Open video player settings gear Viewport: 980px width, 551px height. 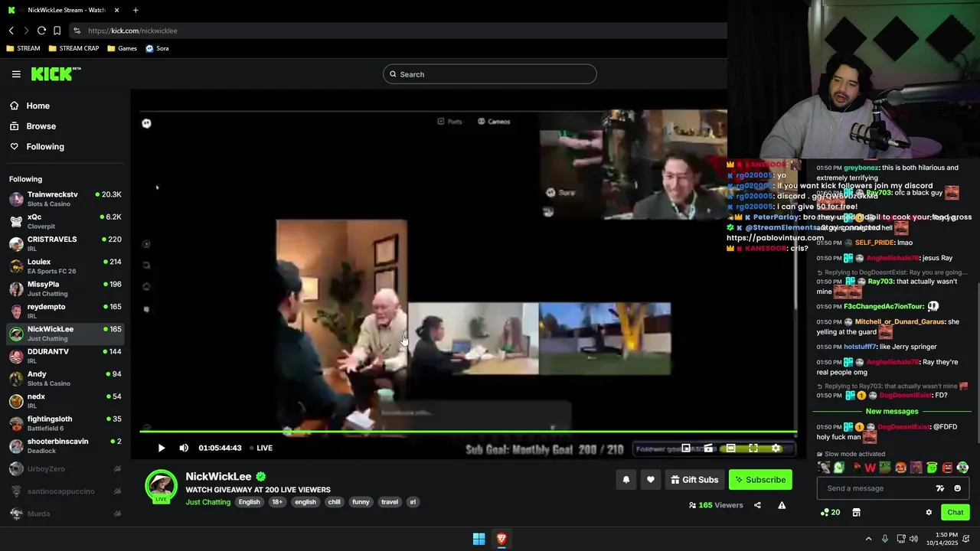776,448
